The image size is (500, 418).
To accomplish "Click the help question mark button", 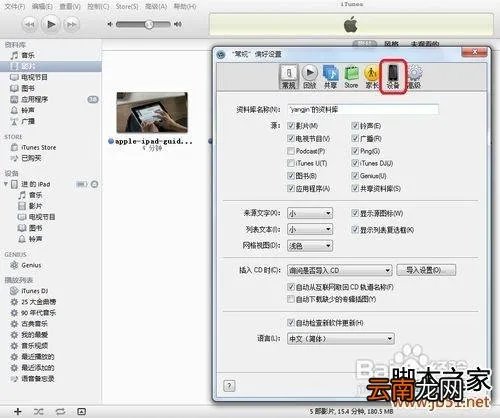I will click(x=229, y=386).
